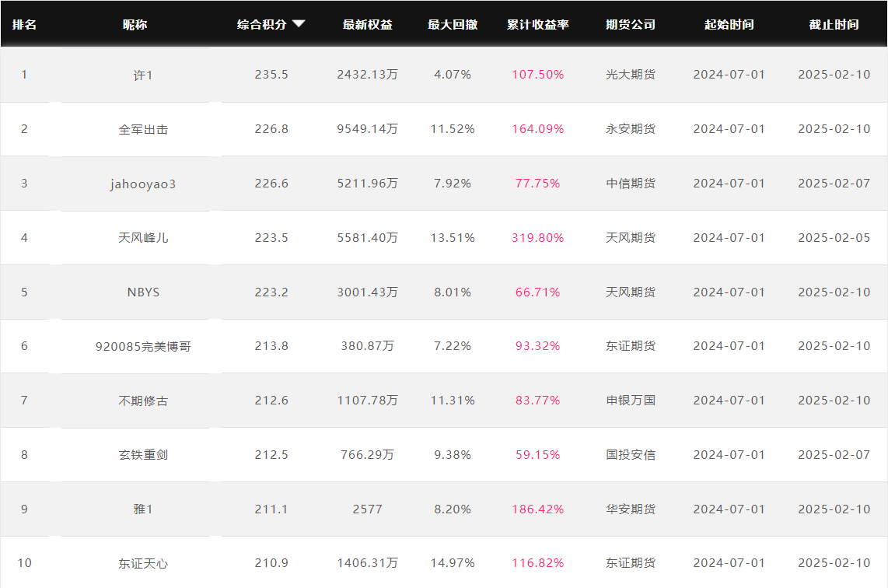
Task: Select the nickname 920085完美博哥
Action: click(x=143, y=346)
